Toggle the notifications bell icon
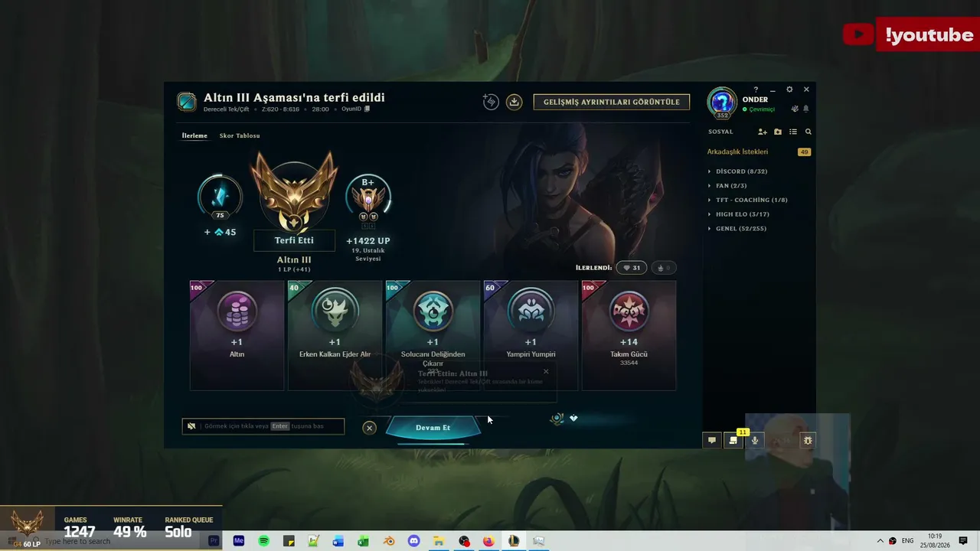This screenshot has width=980, height=551. coord(805,109)
